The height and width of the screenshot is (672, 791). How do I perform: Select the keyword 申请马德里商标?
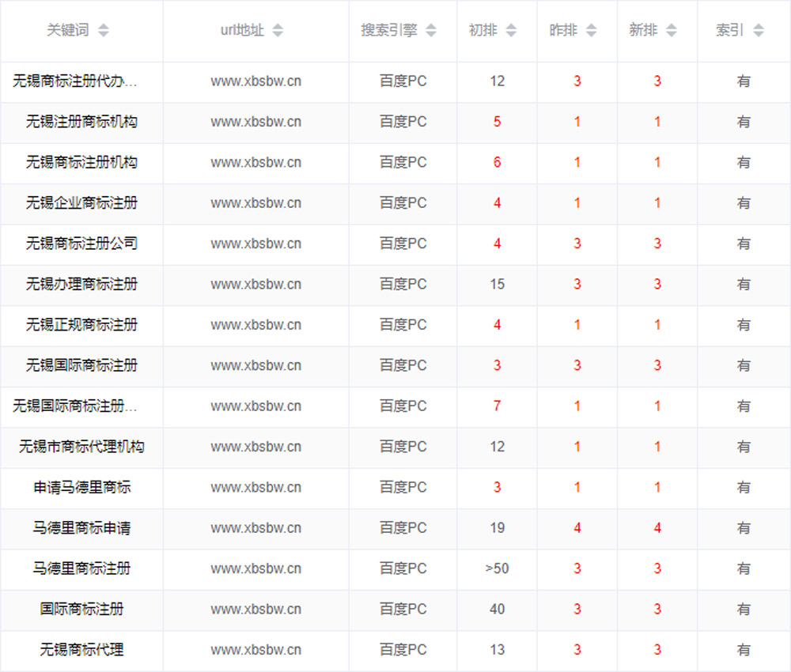(x=81, y=488)
